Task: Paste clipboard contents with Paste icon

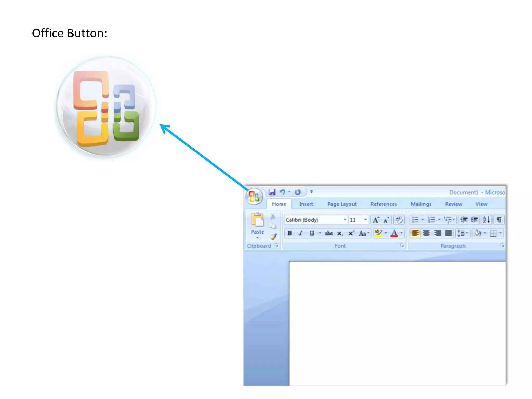Action: (257, 220)
